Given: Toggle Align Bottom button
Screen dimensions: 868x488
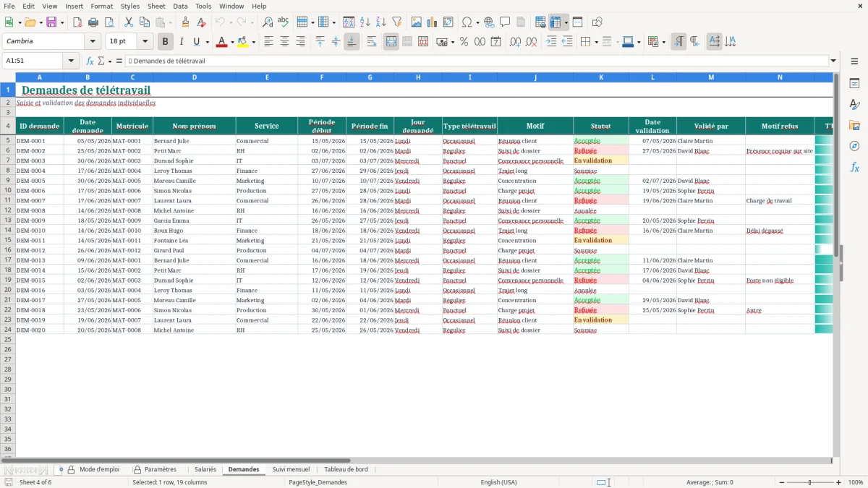Looking at the screenshot, I should click(x=352, y=42).
